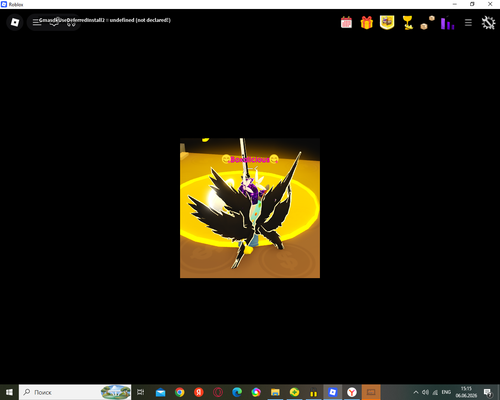
Task: Click the Boxalicious character thumbnail image
Action: (250, 208)
